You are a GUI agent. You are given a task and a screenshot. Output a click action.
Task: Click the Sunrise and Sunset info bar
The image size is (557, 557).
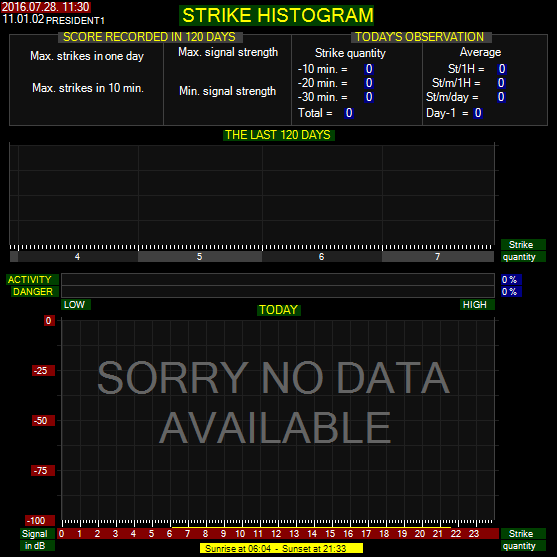281,548
